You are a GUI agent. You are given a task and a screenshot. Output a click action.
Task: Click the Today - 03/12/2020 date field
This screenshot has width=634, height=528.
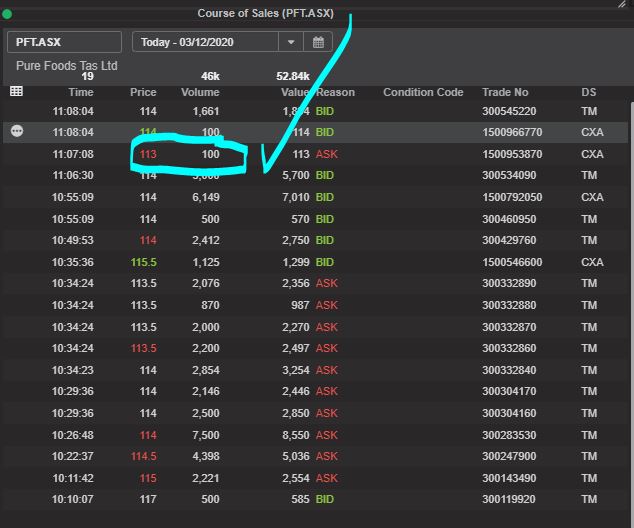pyautogui.click(x=205, y=42)
